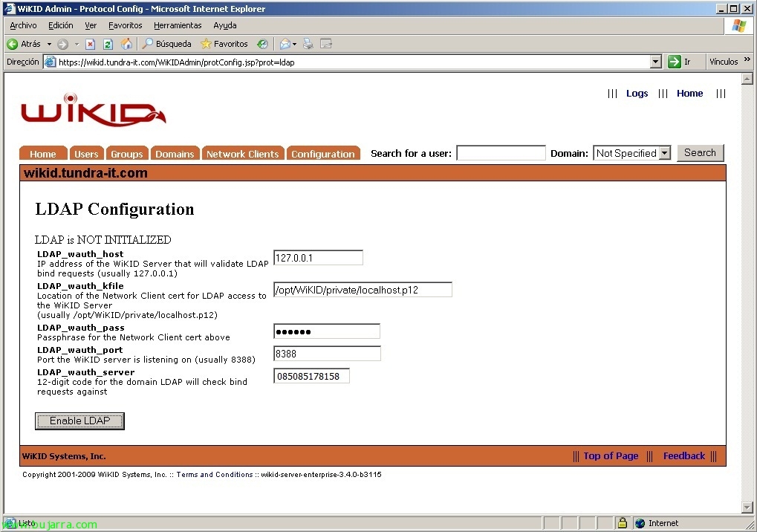Click the Print icon in toolbar

tap(308, 44)
